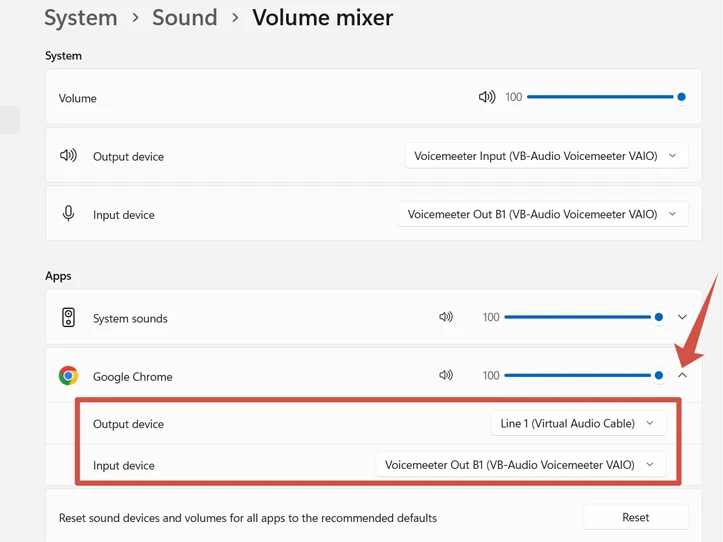Click the Google Chrome app icon
The height and width of the screenshot is (542, 723).
(68, 376)
